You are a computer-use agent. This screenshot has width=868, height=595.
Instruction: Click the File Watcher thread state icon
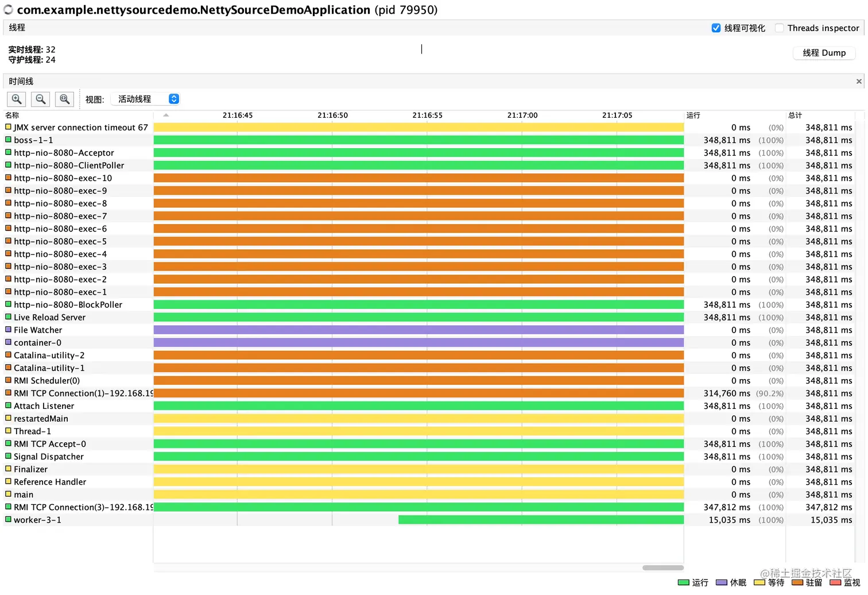[x=8, y=330]
